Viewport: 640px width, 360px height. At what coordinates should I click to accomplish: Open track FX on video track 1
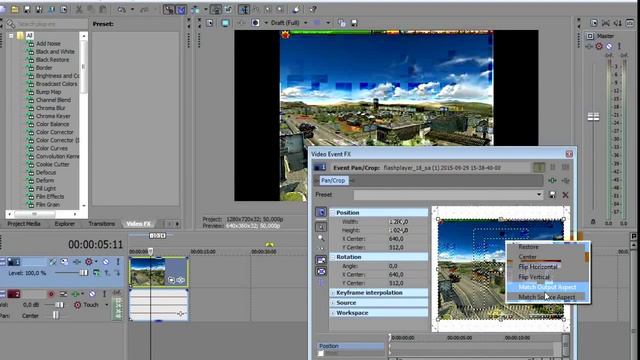tap(77, 262)
